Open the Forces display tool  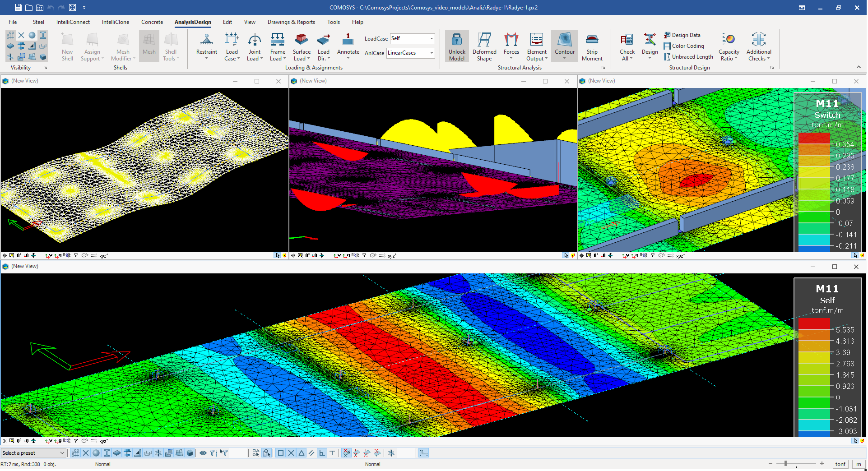click(511, 46)
